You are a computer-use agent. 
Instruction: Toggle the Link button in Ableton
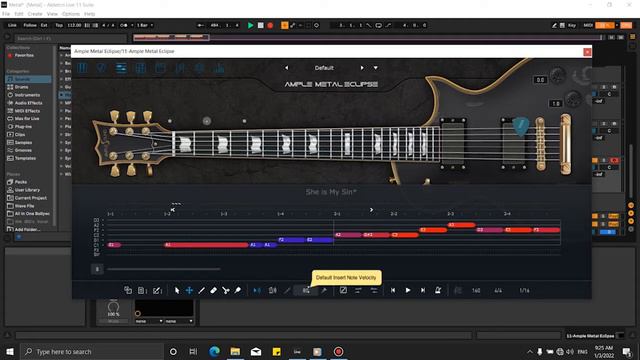12,25
